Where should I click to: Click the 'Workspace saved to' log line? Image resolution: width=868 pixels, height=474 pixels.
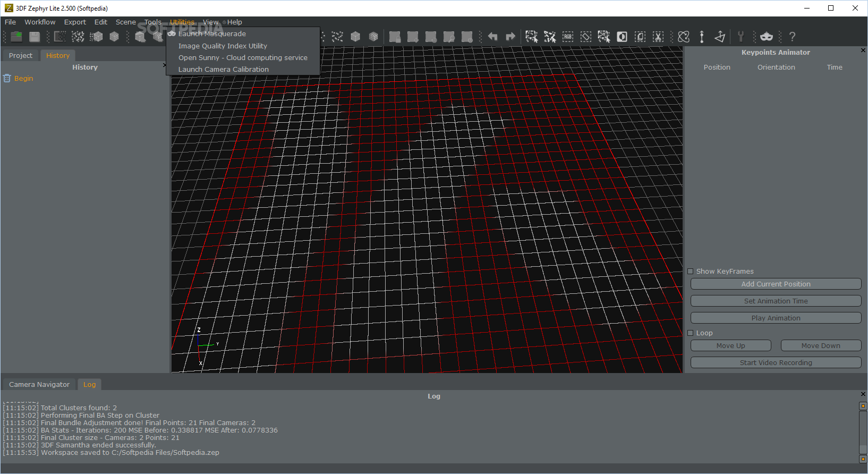click(x=111, y=453)
